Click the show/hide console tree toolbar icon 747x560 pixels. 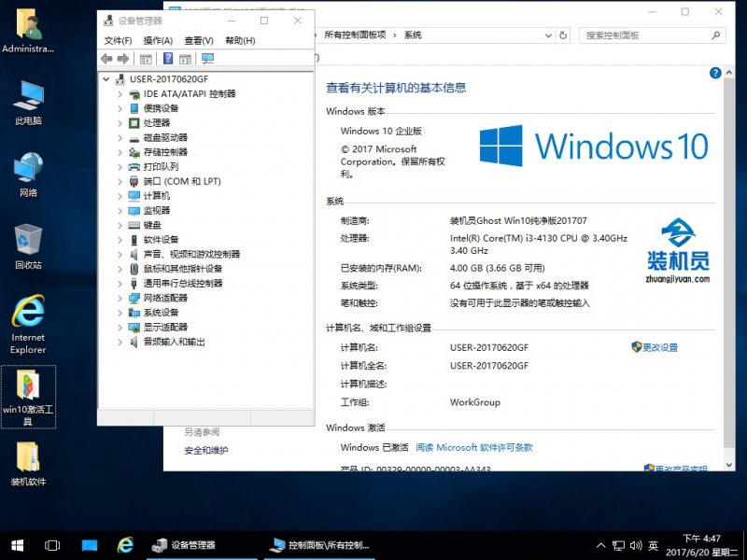point(146,59)
